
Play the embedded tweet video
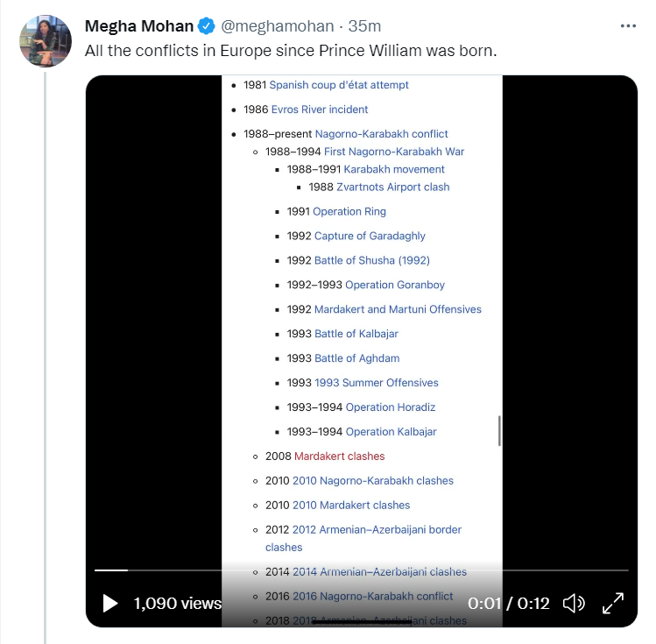[110, 603]
